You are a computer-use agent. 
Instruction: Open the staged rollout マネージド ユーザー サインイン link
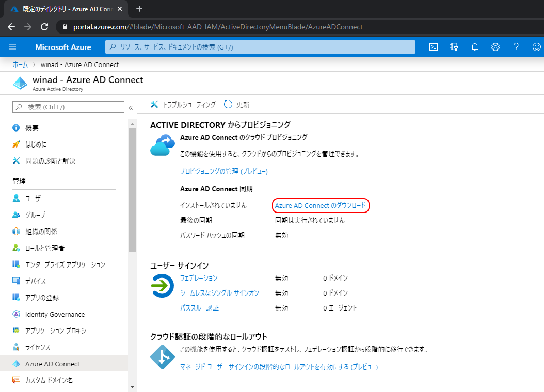point(279,367)
